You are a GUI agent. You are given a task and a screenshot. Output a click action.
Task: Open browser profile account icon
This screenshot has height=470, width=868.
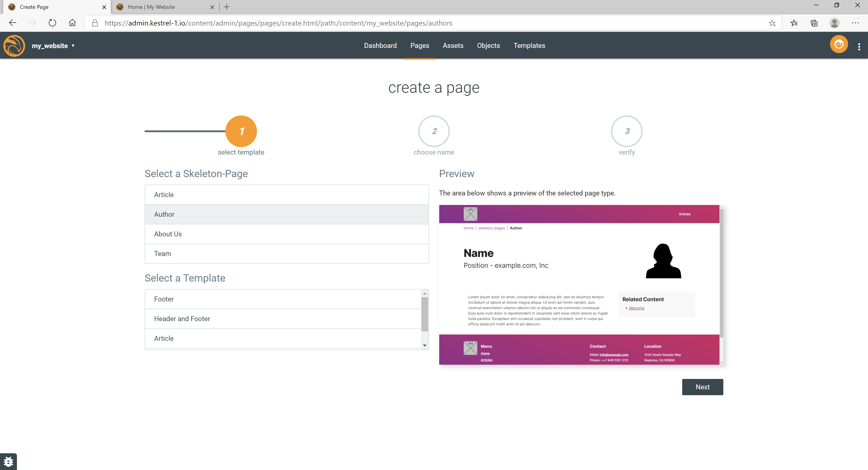(834, 23)
